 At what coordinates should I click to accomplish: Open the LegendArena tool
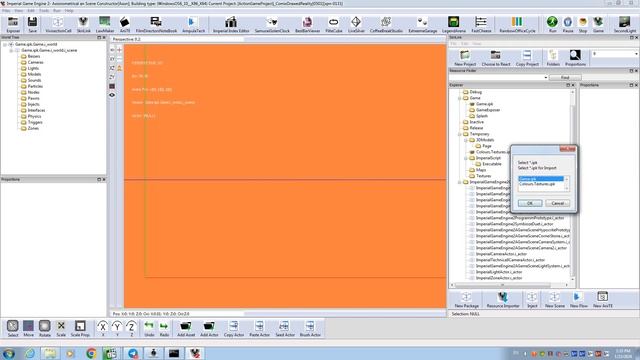click(453, 24)
